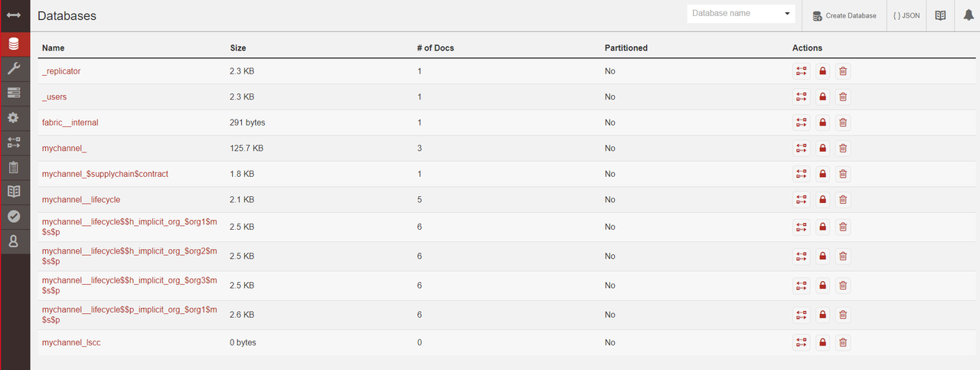Open the mychannel_$supplychain$contract database link

pos(105,174)
